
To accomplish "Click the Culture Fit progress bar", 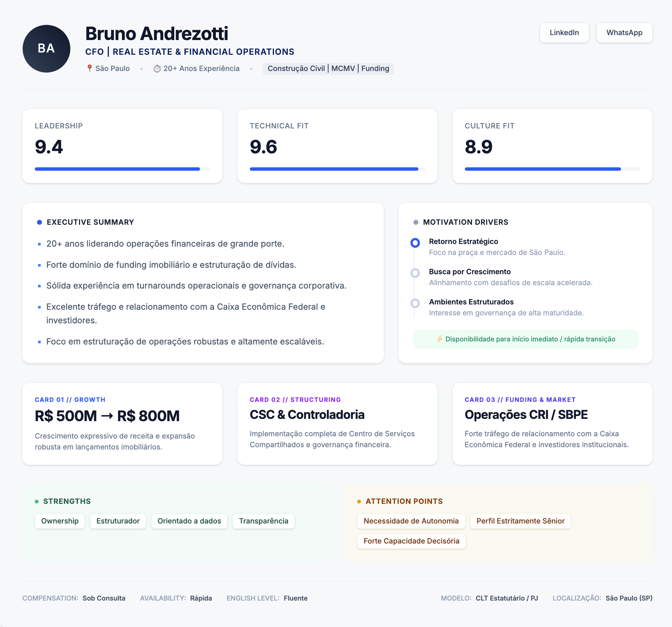I will [x=552, y=169].
